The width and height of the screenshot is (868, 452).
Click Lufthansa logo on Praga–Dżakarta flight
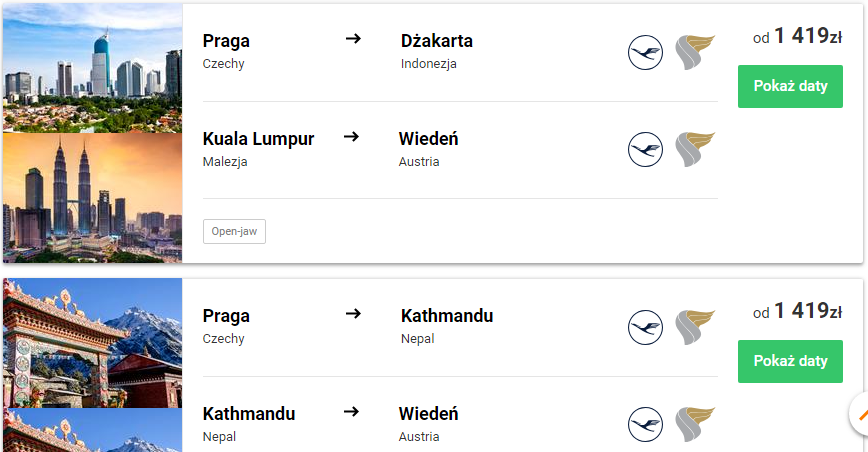(x=645, y=53)
